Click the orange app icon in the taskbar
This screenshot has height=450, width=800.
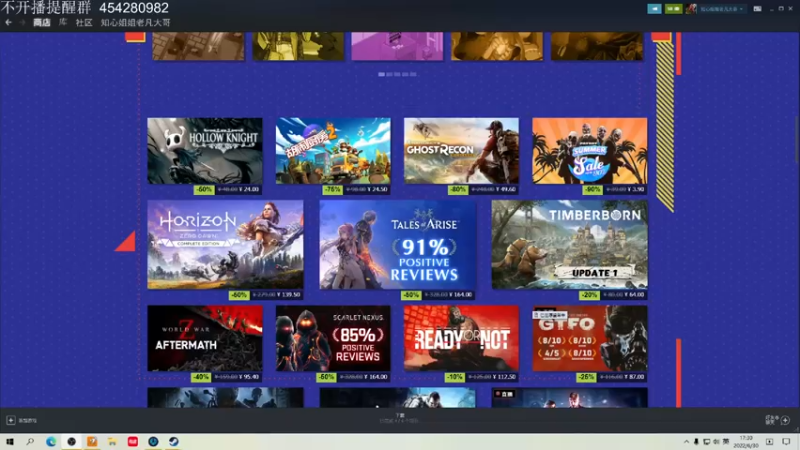click(x=92, y=442)
